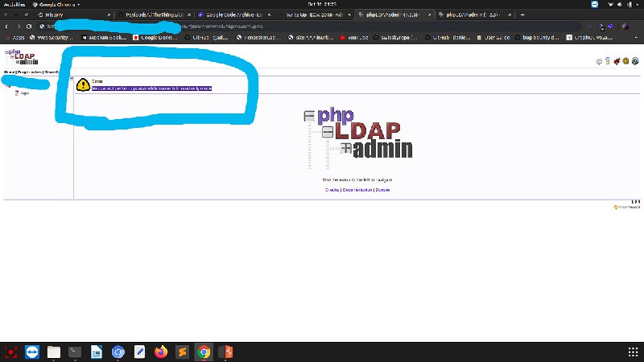
Task: Open Firefox from the dock
Action: (x=161, y=352)
